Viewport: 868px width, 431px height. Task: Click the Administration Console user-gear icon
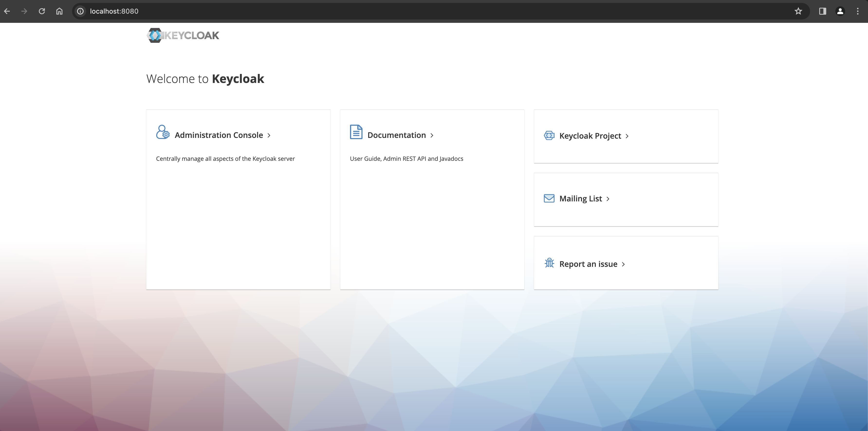point(163,132)
